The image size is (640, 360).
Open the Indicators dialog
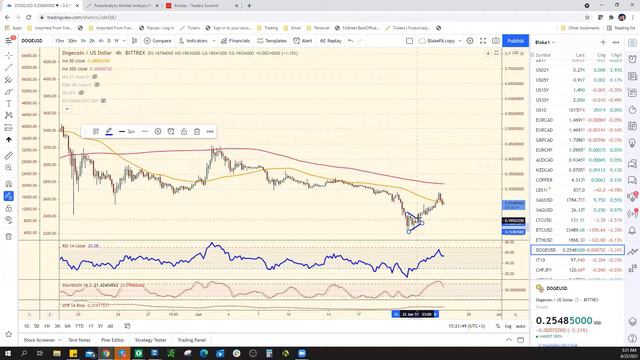[193, 41]
